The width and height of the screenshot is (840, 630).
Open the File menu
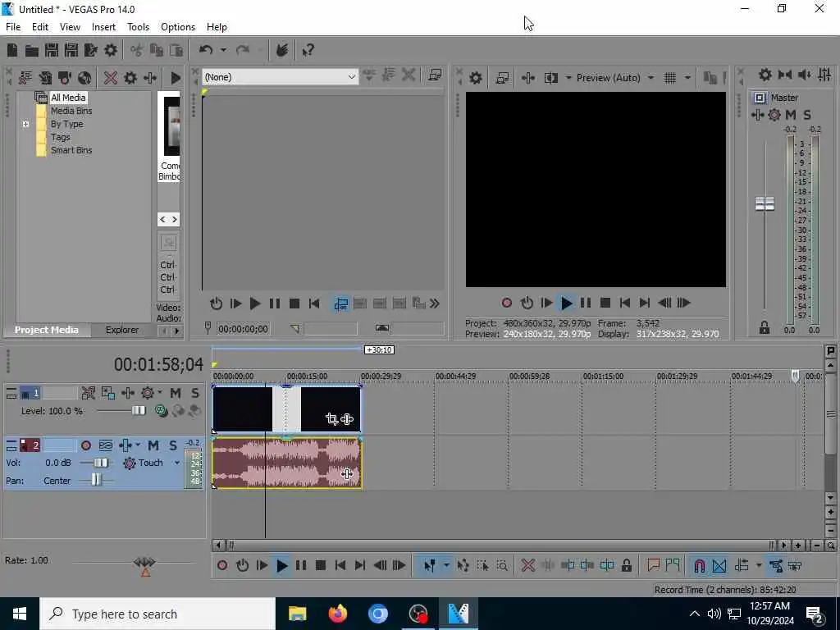(13, 27)
